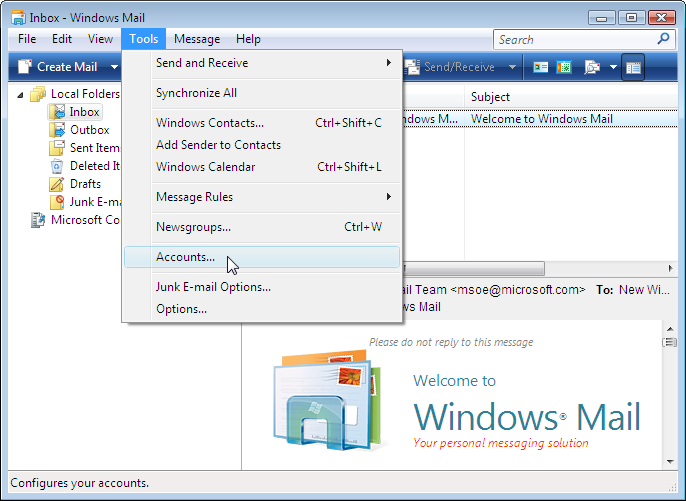Collapse the Local Folders tree

pos(22,94)
